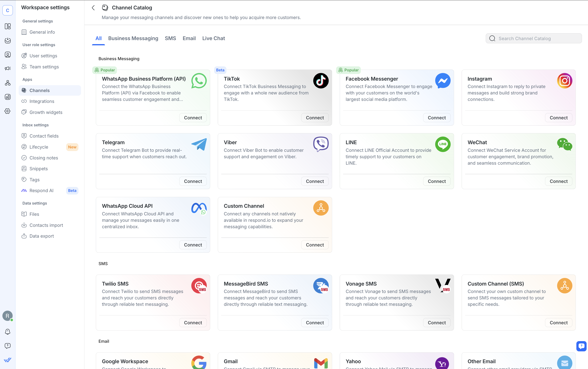Connect Facebook Messenger channel
This screenshot has height=369, width=588.
(x=436, y=118)
